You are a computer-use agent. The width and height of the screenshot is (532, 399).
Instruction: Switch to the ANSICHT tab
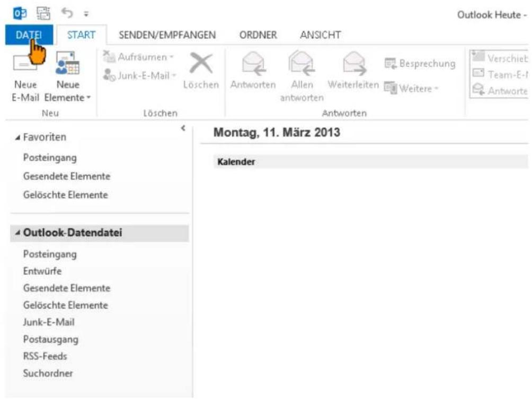pyautogui.click(x=320, y=34)
